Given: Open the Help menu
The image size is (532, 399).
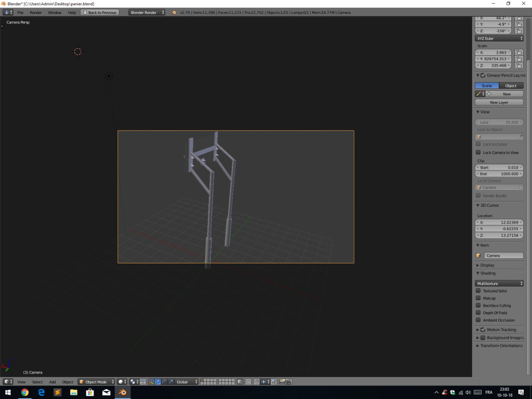Looking at the screenshot, I should (x=72, y=12).
